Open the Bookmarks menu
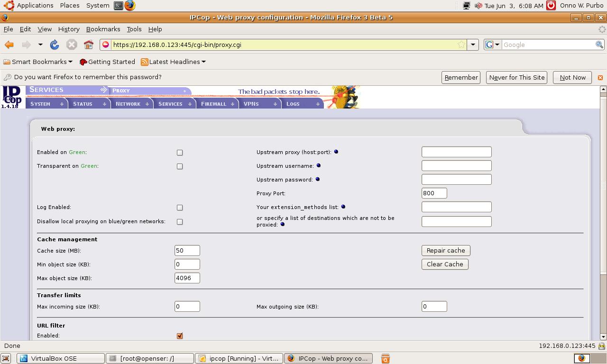The height and width of the screenshot is (364, 607). pos(103,29)
